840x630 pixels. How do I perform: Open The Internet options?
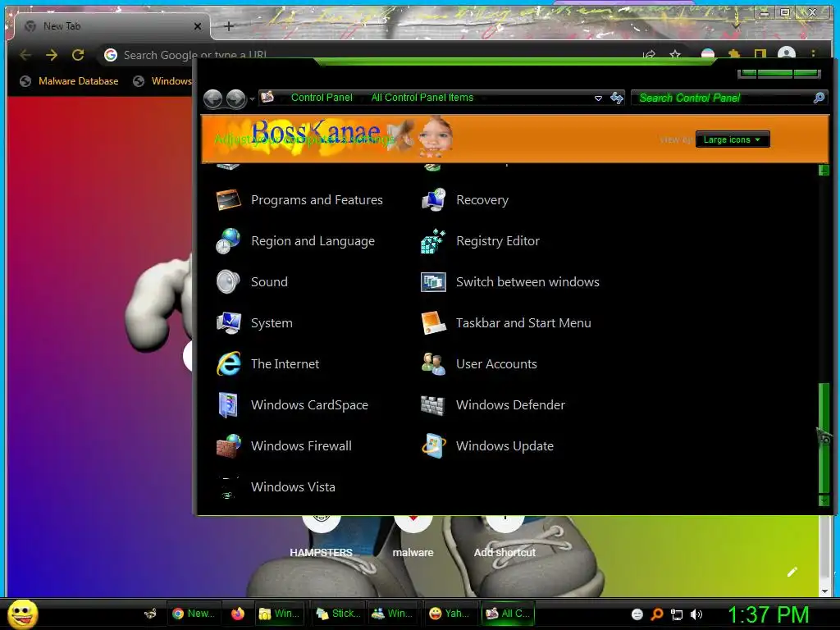point(267,364)
